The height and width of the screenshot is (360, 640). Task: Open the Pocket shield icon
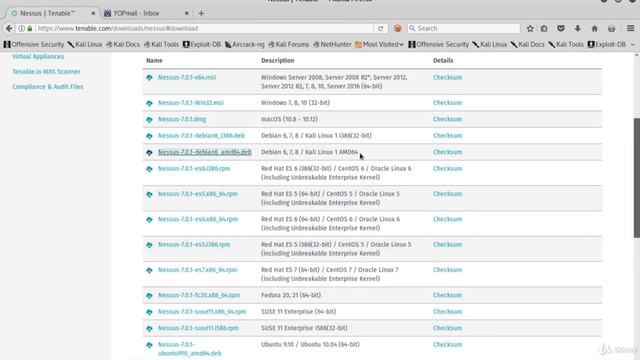click(561, 28)
